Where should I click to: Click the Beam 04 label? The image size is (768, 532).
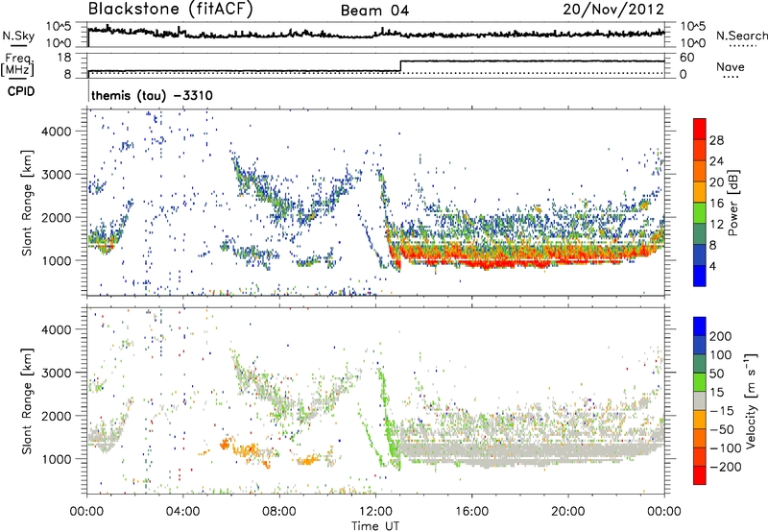coord(374,11)
